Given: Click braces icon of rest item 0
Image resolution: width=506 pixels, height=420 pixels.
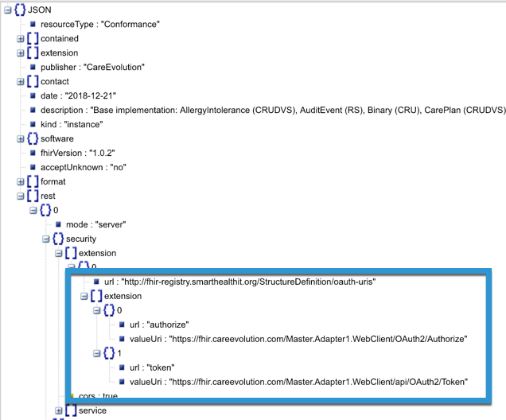Looking at the screenshot, I should [45, 210].
